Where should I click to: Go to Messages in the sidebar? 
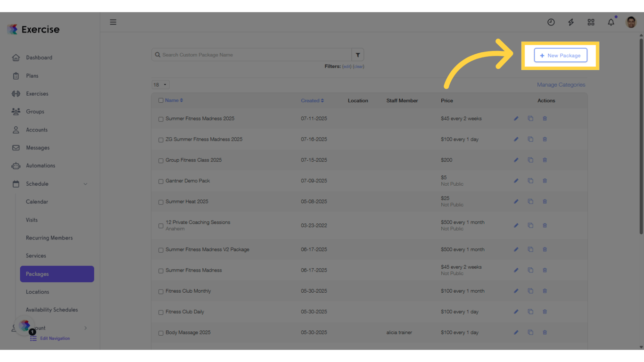[x=37, y=148]
